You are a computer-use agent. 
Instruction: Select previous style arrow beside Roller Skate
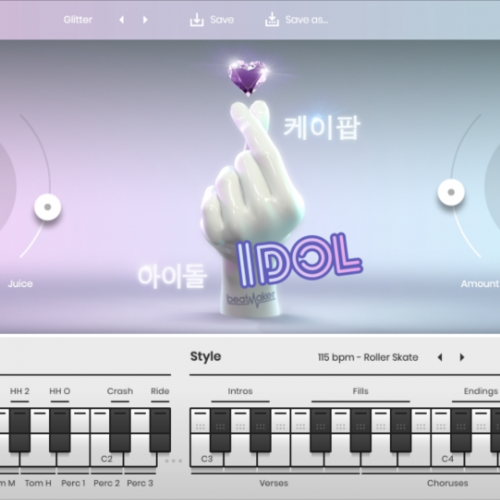pyautogui.click(x=440, y=357)
